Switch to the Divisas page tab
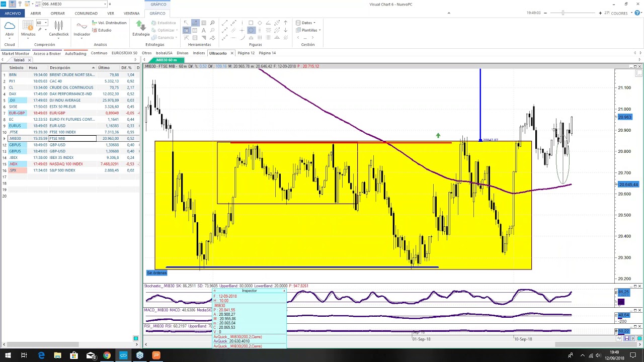This screenshot has height=362, width=644. tap(182, 53)
